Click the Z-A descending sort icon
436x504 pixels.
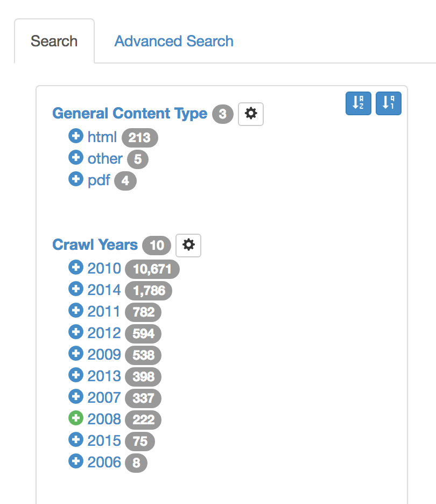(388, 103)
